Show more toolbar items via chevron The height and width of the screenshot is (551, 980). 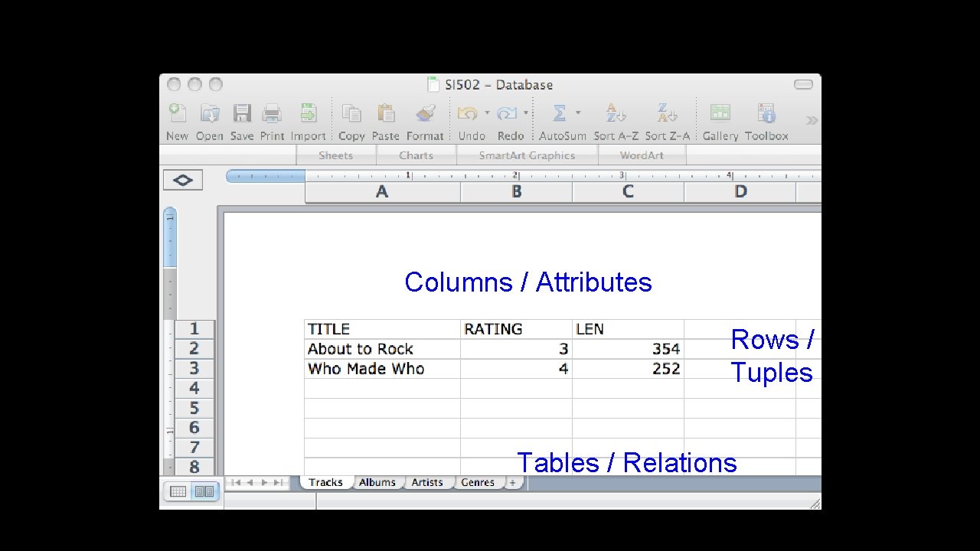812,120
